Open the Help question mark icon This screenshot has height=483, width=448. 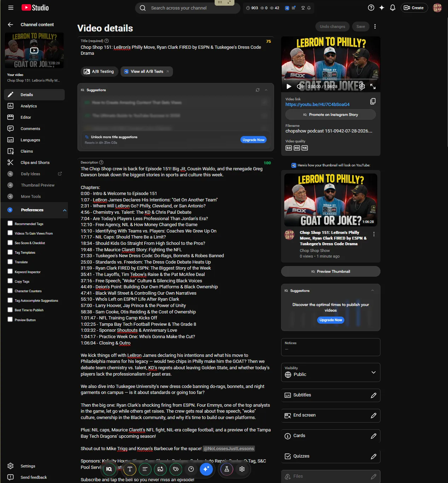pos(371,8)
